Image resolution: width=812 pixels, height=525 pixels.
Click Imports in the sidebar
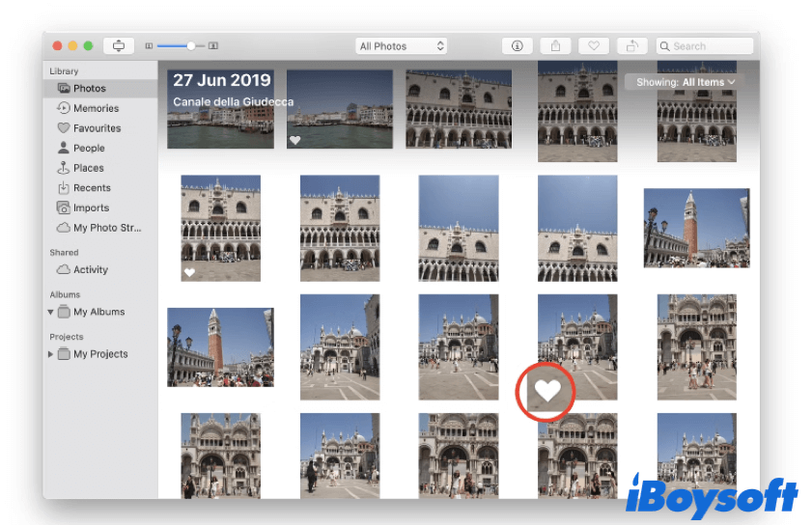pos(91,208)
